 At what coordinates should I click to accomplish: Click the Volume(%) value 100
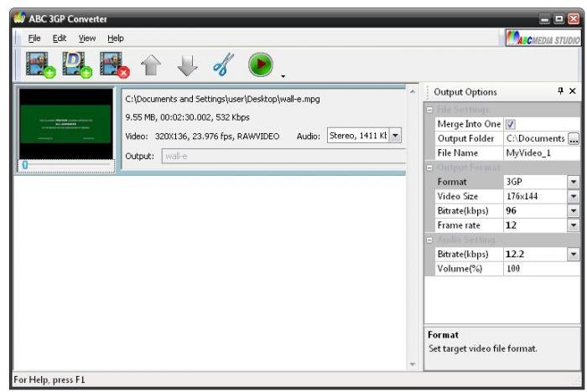point(542,269)
